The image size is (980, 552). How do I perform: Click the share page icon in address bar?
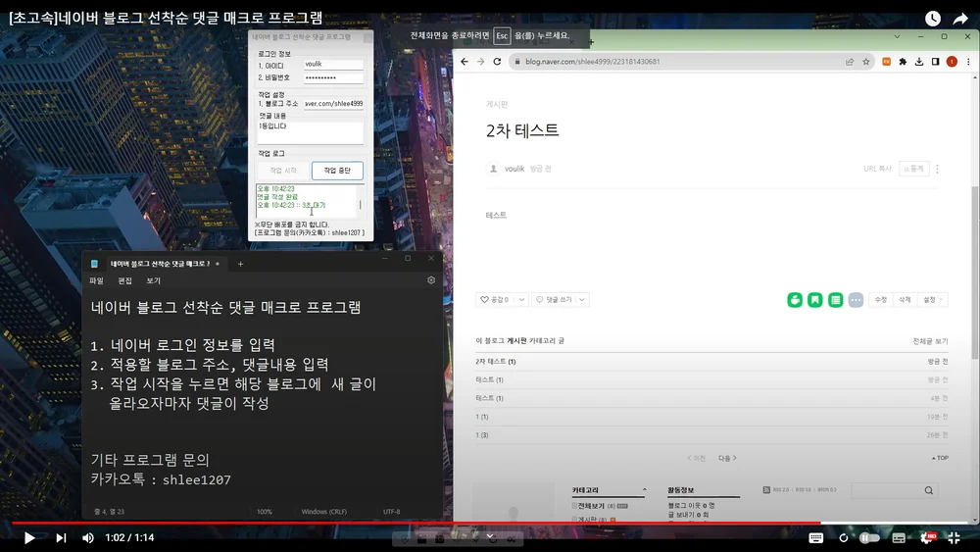tap(850, 61)
